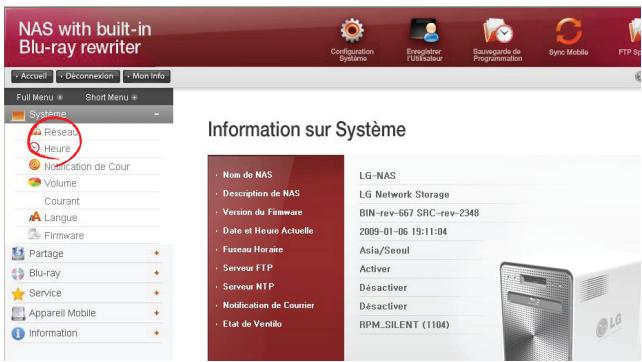The width and height of the screenshot is (642, 362).
Task: Open Mon Info page
Action: tap(147, 76)
